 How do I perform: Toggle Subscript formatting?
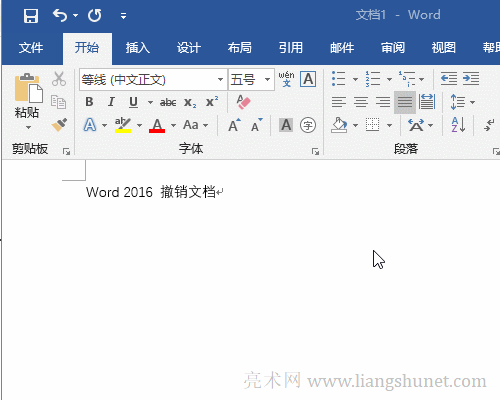click(x=190, y=102)
